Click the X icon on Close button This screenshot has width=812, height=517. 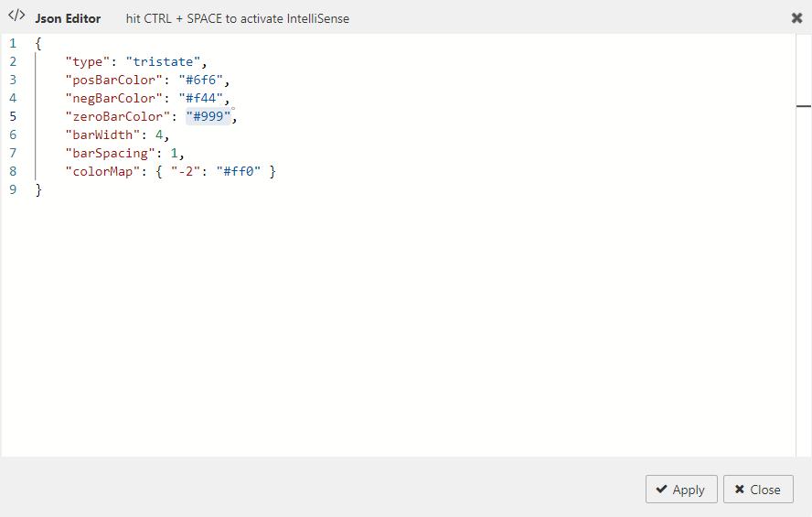pos(739,490)
